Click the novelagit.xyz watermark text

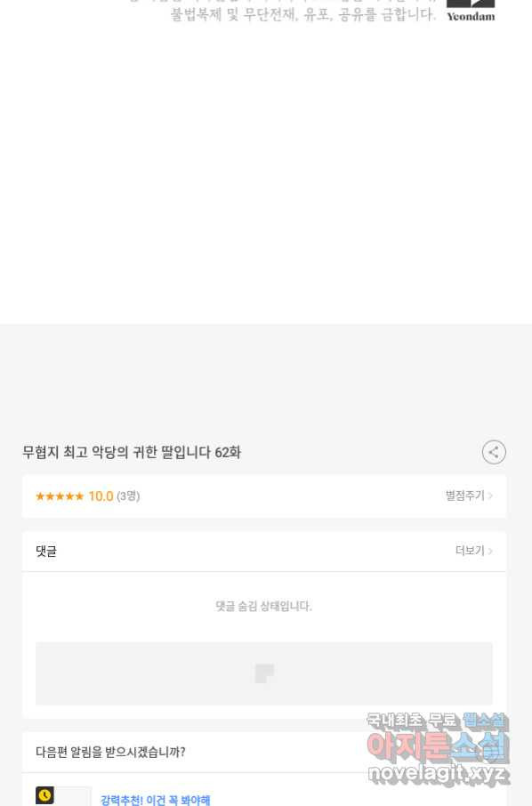pos(438,774)
